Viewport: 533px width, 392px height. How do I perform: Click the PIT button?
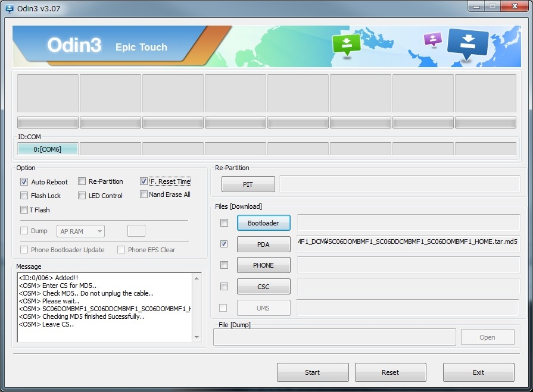click(x=248, y=184)
